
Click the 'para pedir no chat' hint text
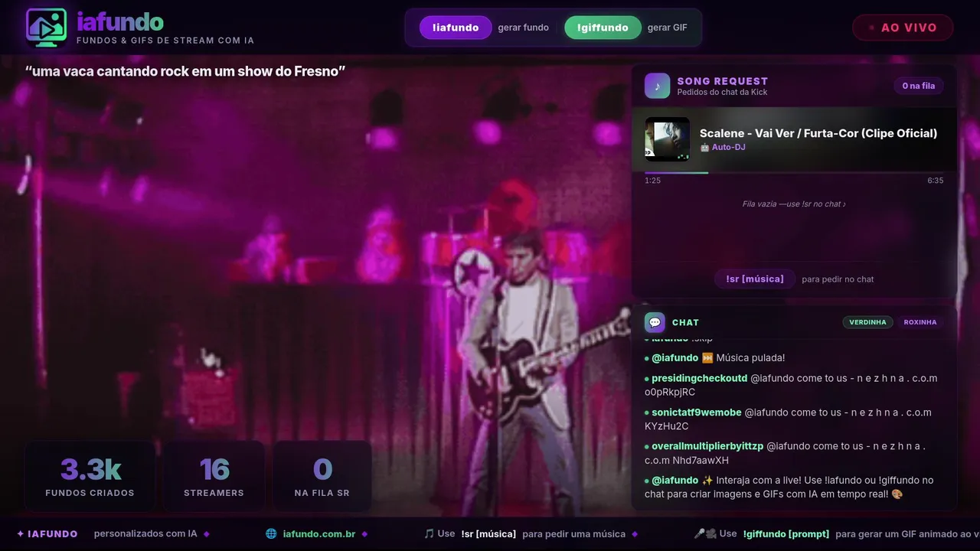click(838, 279)
